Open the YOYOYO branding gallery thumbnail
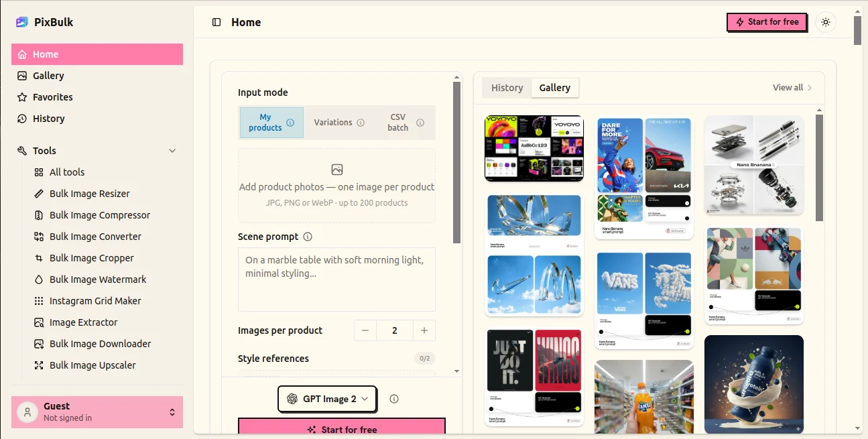Viewport: 868px width, 439px height. pyautogui.click(x=534, y=149)
